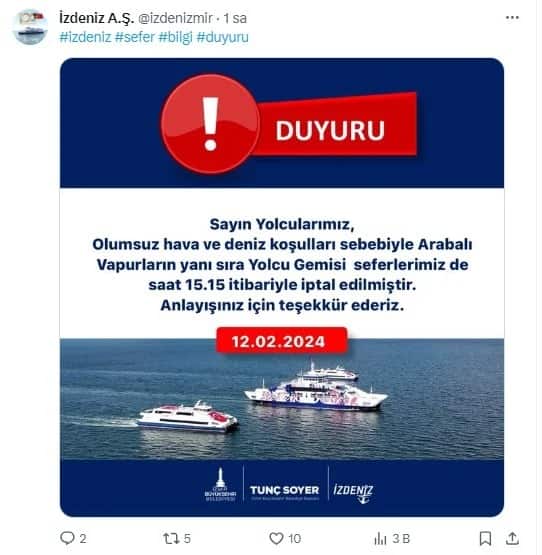Click the 3 B view count
Image resolution: width=542 pixels, height=555 pixels.
click(x=401, y=539)
